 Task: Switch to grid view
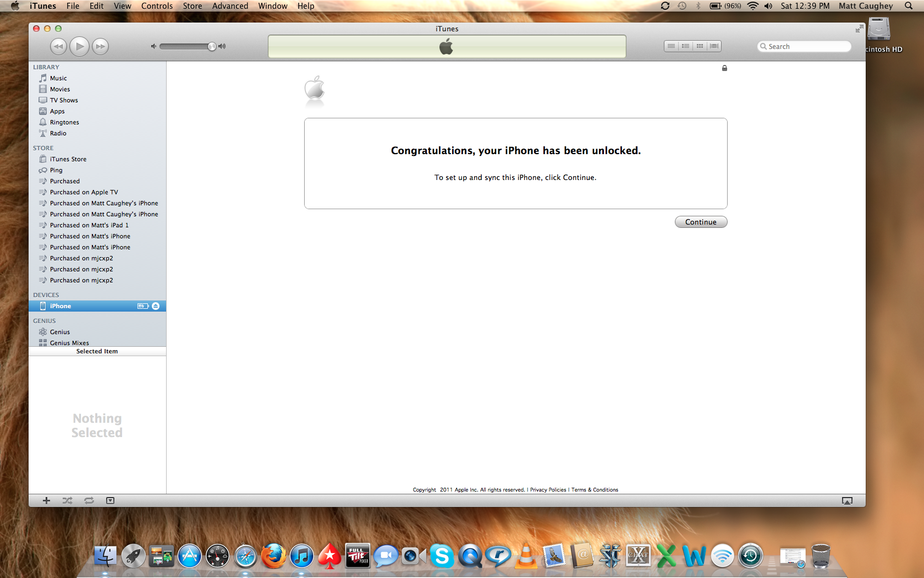[700, 46]
